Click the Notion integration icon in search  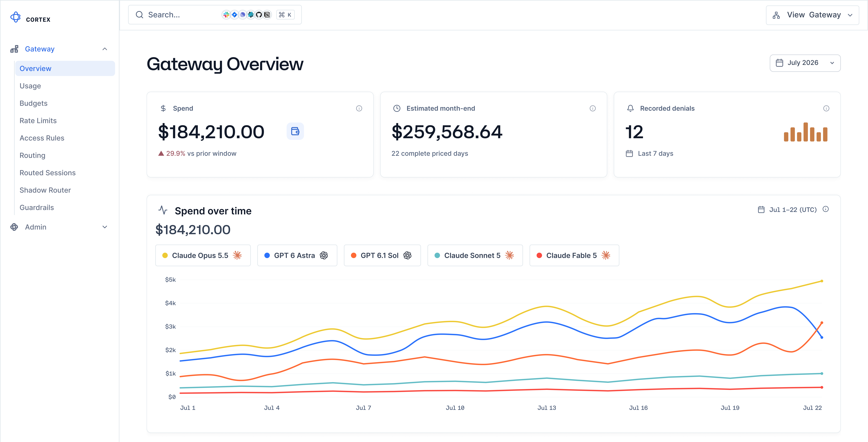click(267, 15)
